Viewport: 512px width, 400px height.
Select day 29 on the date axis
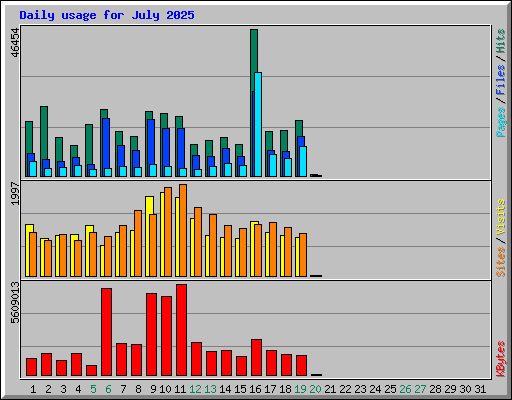point(450,389)
